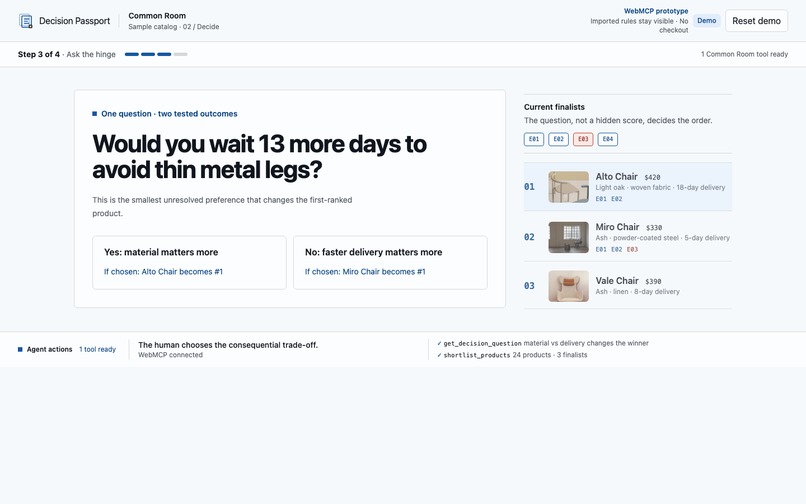806x504 pixels.
Task: Click 'Ash · linen · 8-day delivery' description
Action: click(x=637, y=292)
